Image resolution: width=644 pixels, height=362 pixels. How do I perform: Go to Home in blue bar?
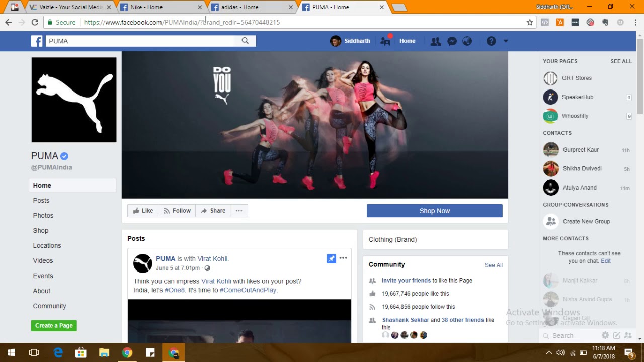pos(408,41)
